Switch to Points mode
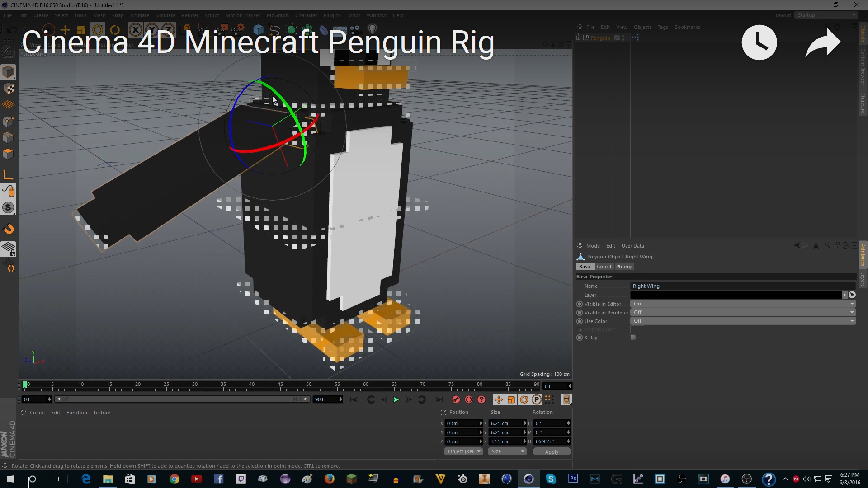Image resolution: width=868 pixels, height=488 pixels. pyautogui.click(x=8, y=122)
